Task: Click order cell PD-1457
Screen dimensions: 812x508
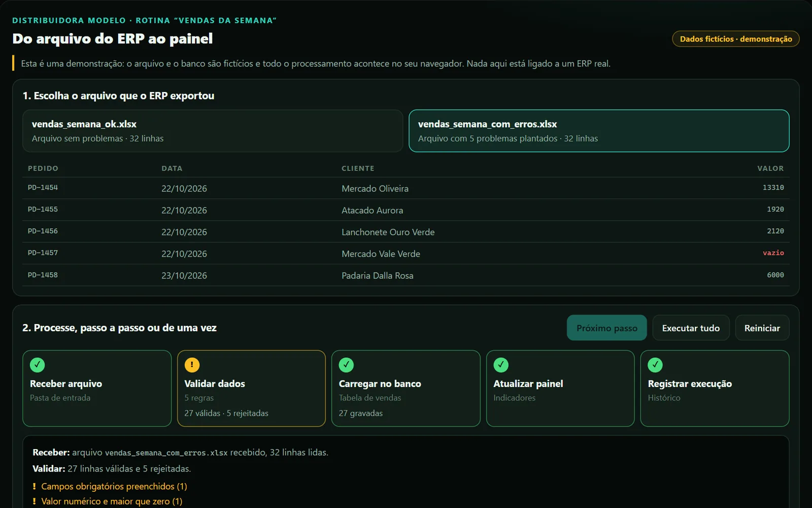Action: (43, 253)
